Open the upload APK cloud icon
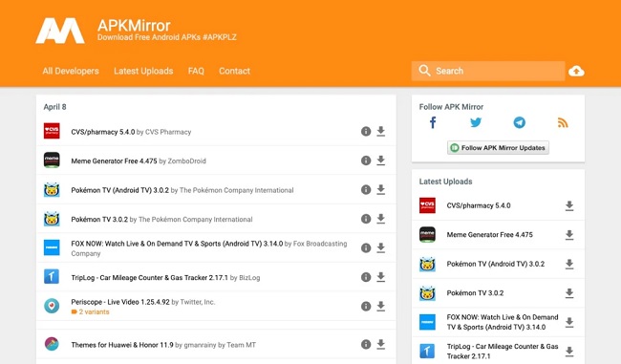The height and width of the screenshot is (364, 621). coord(576,72)
